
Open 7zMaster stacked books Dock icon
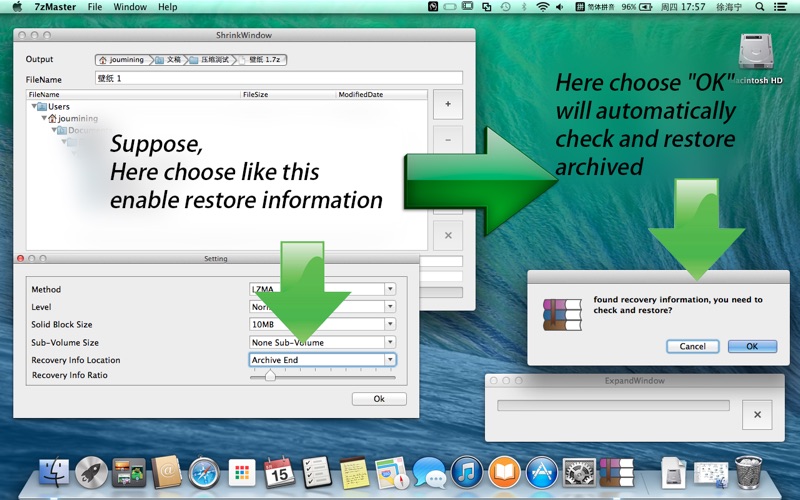pos(616,472)
